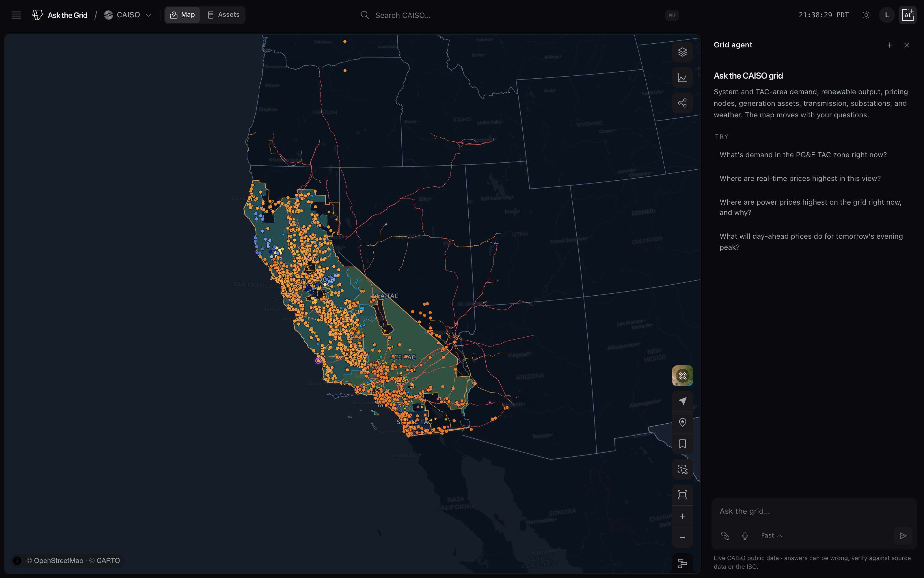Activate the area selection tool
This screenshot has height=578, width=924.
(682, 469)
